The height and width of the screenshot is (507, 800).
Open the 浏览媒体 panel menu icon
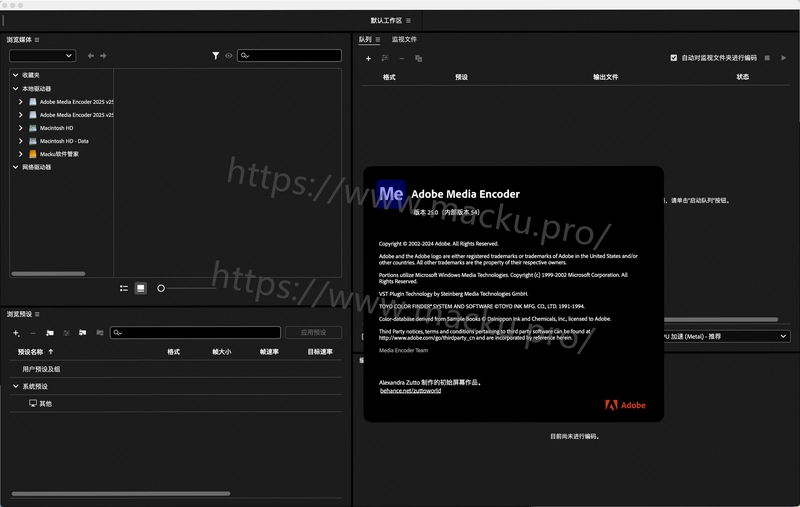tap(37, 40)
